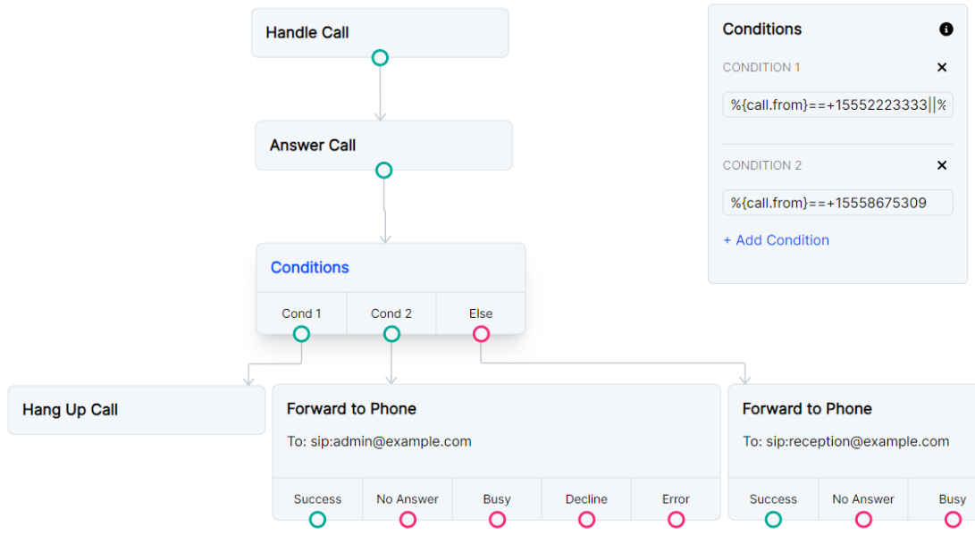
Task: Remove Condition 2 with its X icon
Action: tap(942, 165)
